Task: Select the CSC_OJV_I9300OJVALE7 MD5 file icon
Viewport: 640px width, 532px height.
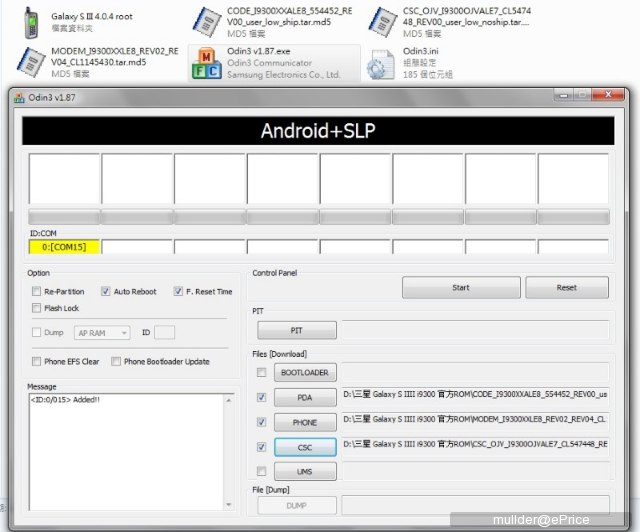Action: click(x=382, y=22)
